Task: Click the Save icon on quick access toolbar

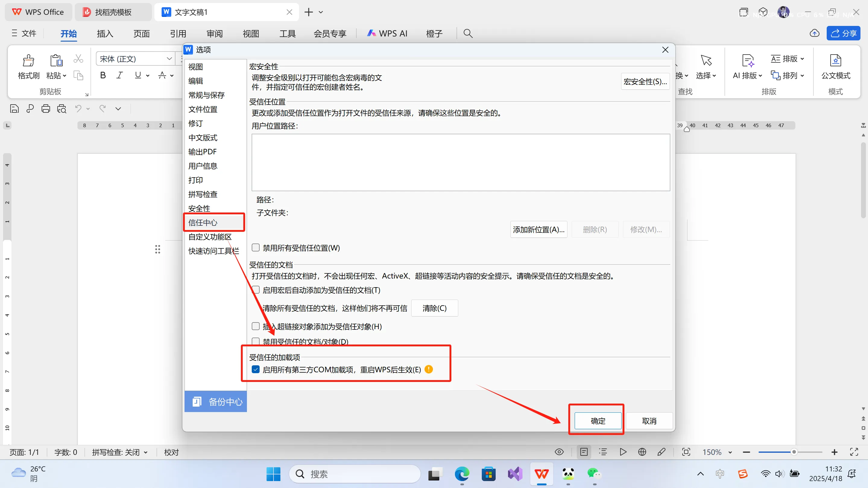Action: pyautogui.click(x=14, y=109)
